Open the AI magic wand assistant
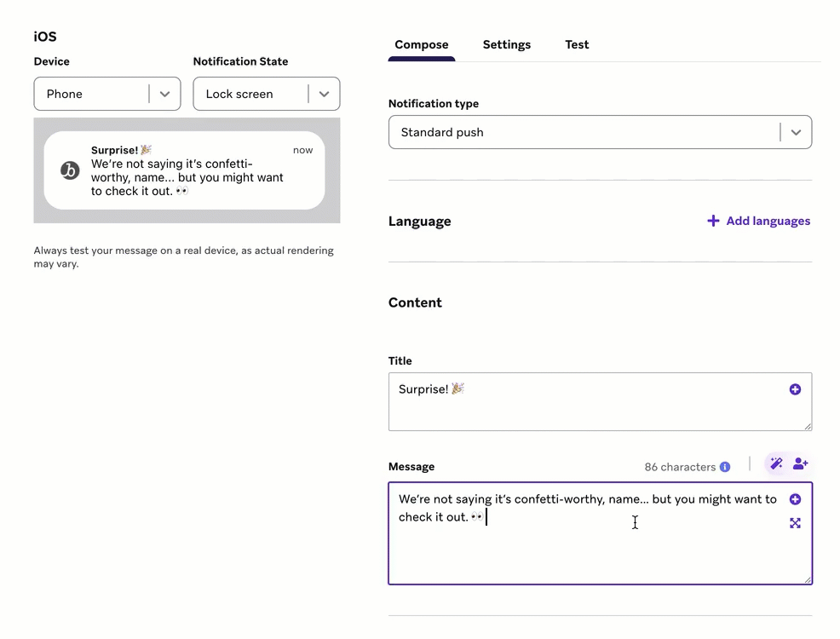The image size is (840, 639). pyautogui.click(x=776, y=463)
